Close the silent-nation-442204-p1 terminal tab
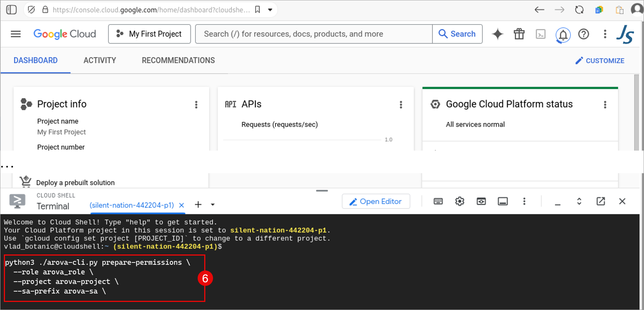 [x=182, y=205]
